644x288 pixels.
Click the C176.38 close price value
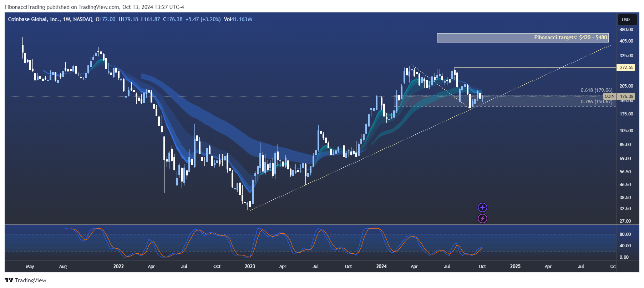coord(173,19)
